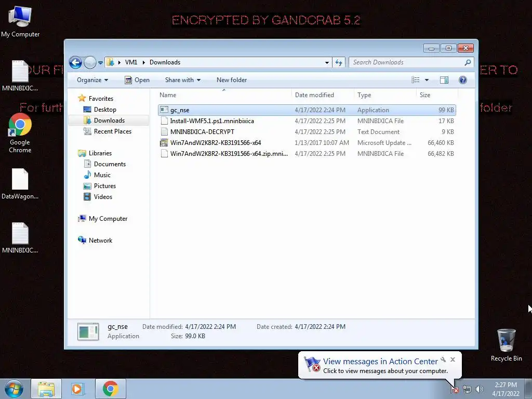Open the Share with menu
This screenshot has height=399, width=532.
coord(182,80)
